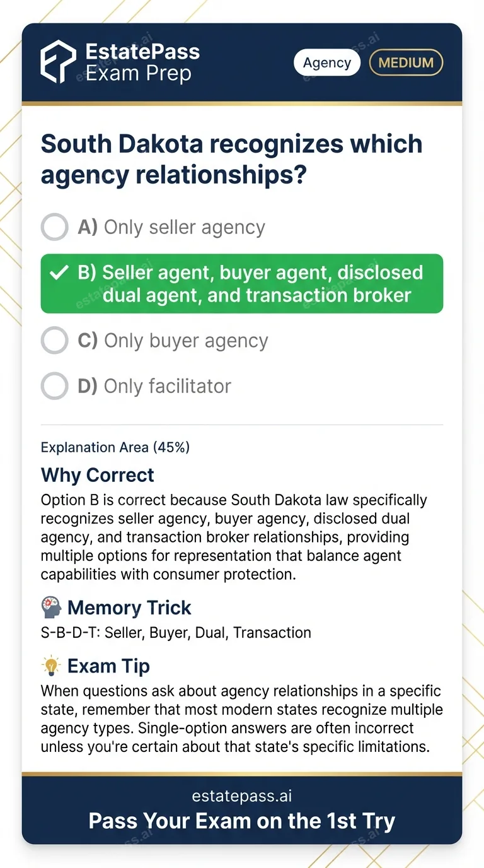Viewport: 484px width, 868px height.
Task: Click the Memory Trick heading
Action: (x=129, y=607)
